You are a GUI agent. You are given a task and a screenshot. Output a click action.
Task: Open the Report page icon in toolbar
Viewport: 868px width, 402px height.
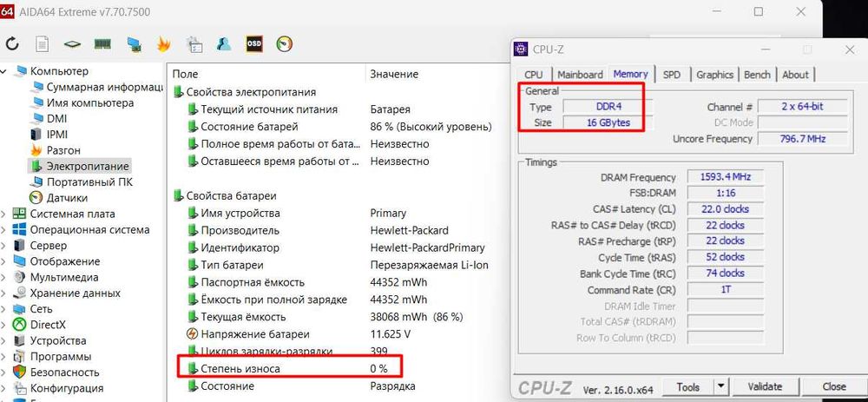(x=43, y=44)
